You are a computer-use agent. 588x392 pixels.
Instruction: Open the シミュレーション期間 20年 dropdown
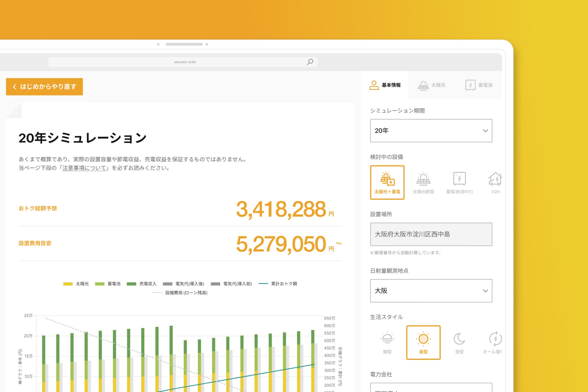(431, 131)
